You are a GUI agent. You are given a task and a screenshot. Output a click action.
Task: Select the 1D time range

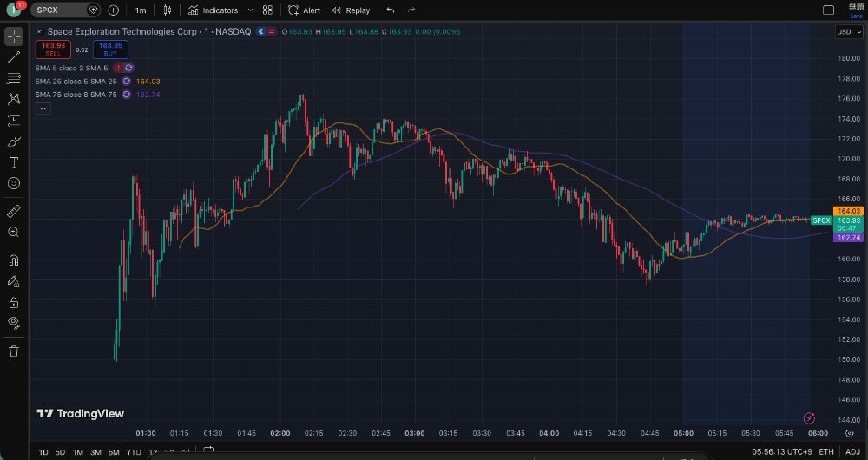pos(43,452)
